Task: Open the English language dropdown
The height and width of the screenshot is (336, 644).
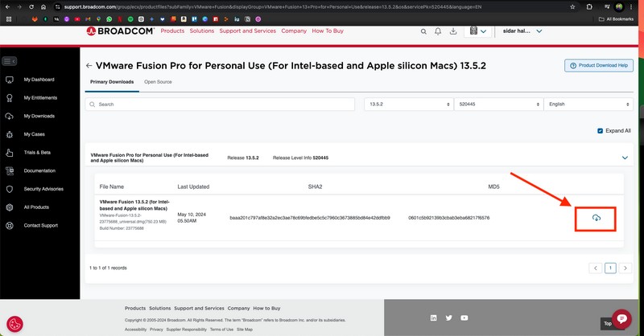Action: pyautogui.click(x=588, y=104)
